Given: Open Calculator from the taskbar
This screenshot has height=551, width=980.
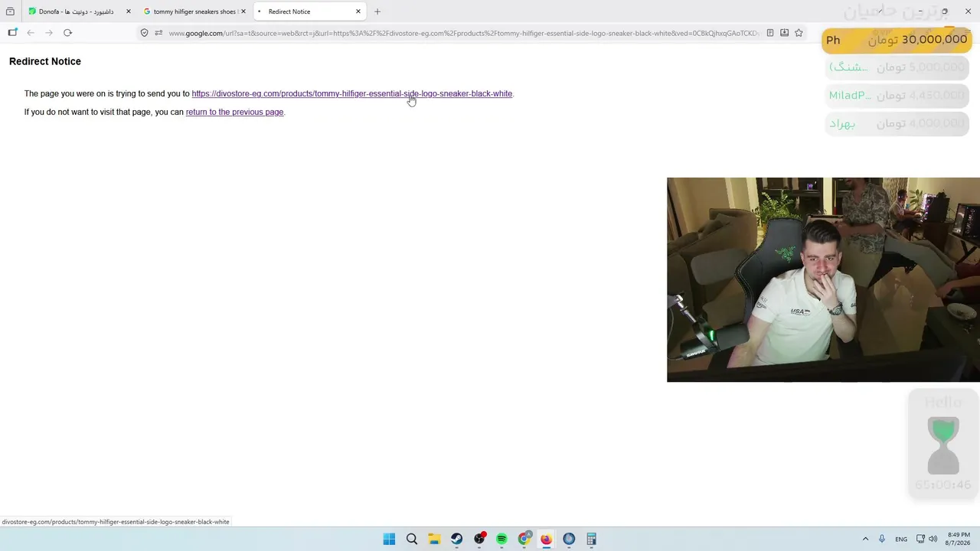Looking at the screenshot, I should click(591, 539).
